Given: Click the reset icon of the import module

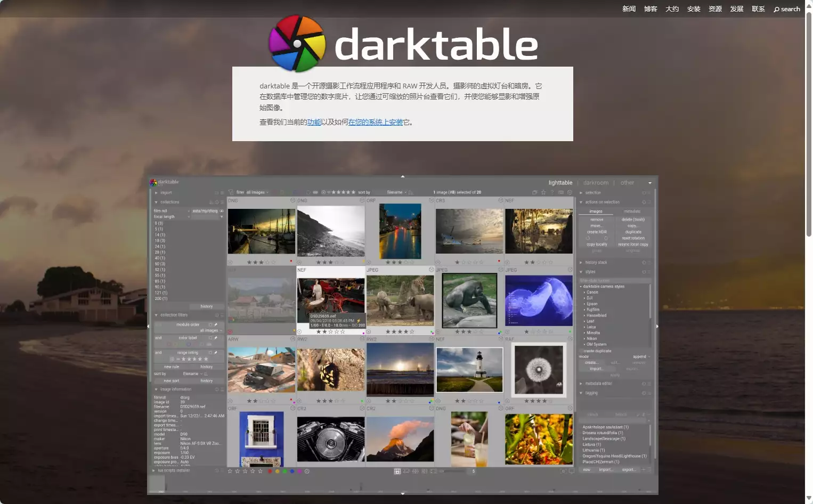Looking at the screenshot, I should 217,193.
